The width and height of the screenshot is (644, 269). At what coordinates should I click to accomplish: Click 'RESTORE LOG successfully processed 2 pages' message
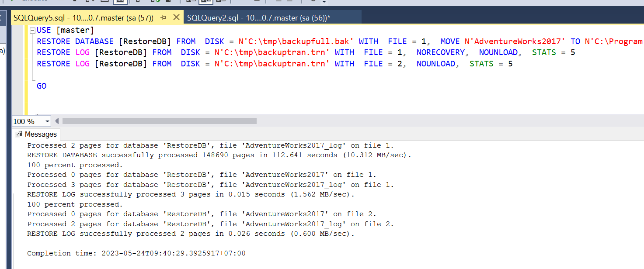pyautogui.click(x=191, y=234)
